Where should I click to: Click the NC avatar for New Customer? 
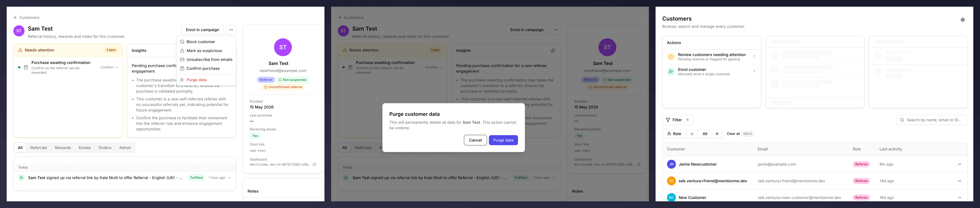pos(671,197)
